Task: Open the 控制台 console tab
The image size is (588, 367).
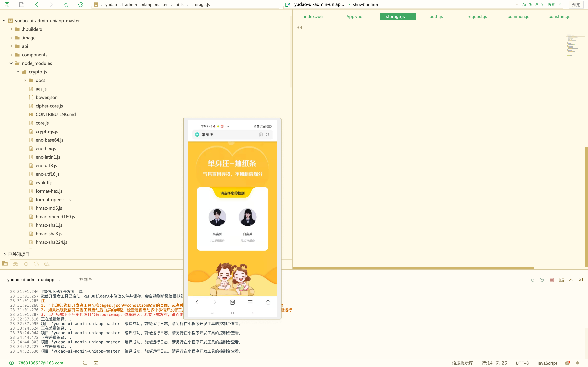Action: [85, 279]
